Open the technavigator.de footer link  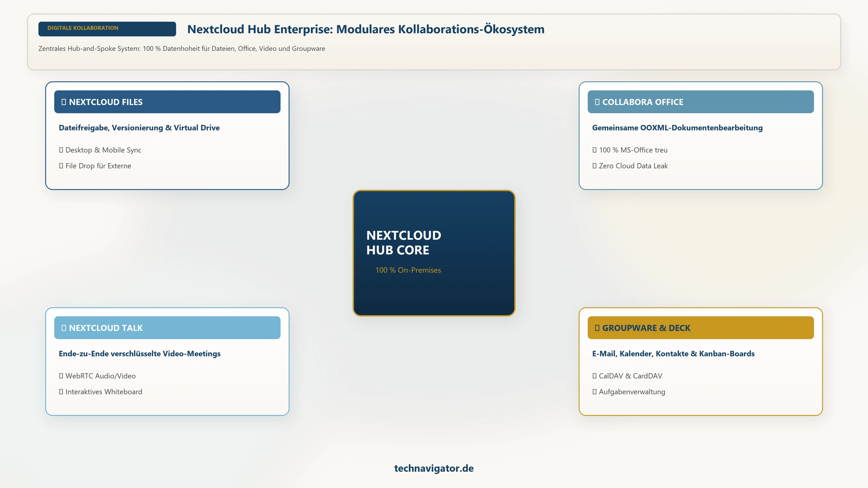(434, 468)
